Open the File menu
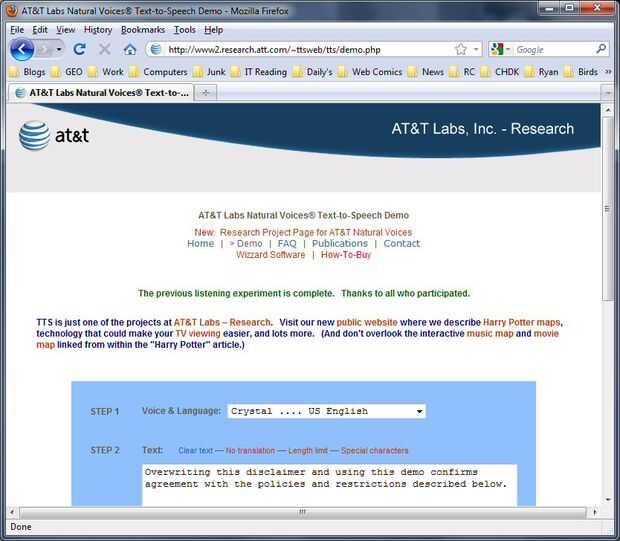620x541 pixels. (17, 30)
